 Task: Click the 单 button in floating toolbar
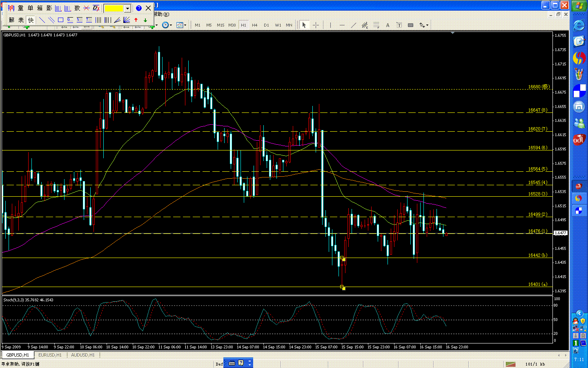pos(30,8)
